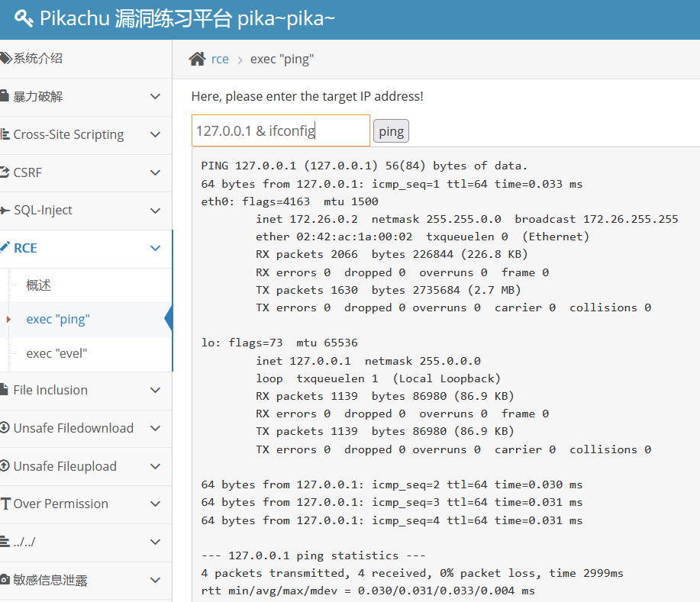Click 'inet 127.0.0.1 netmask 255.0.0.0' line
Screen dimensions: 700x602
(368, 361)
